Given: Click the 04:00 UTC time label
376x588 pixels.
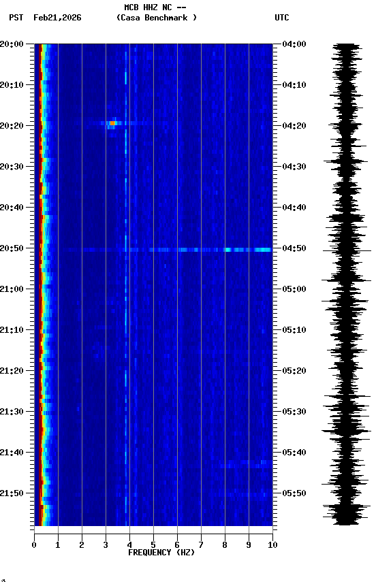Looking at the screenshot, I should tap(294, 44).
